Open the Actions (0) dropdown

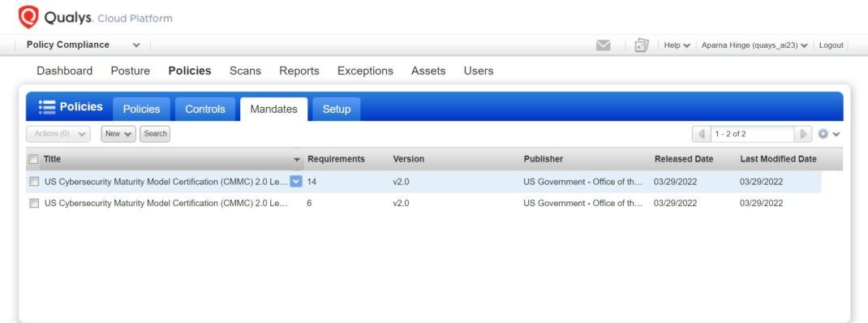pos(58,134)
